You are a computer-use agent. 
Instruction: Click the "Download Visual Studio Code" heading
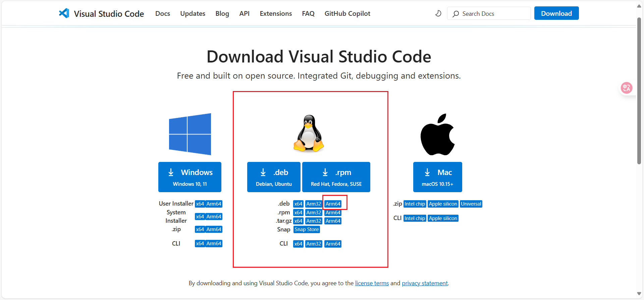(319, 56)
